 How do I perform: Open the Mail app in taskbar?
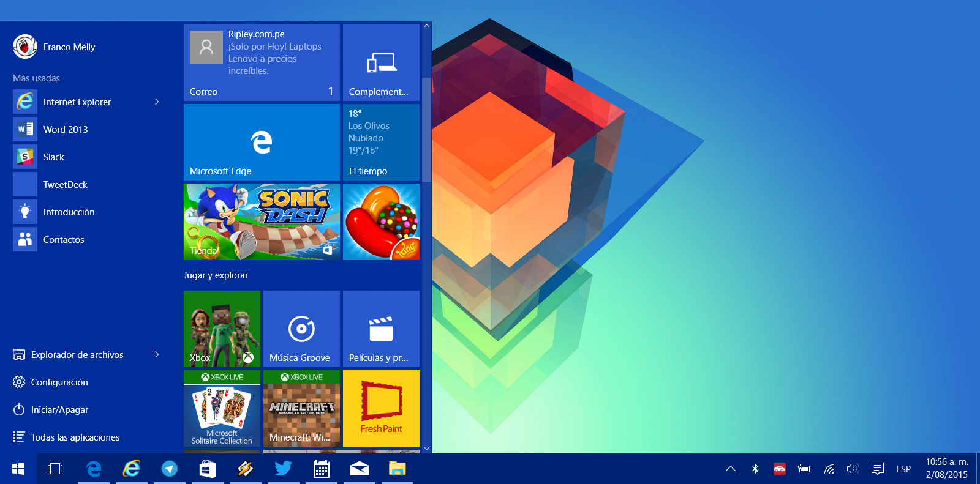pyautogui.click(x=360, y=469)
